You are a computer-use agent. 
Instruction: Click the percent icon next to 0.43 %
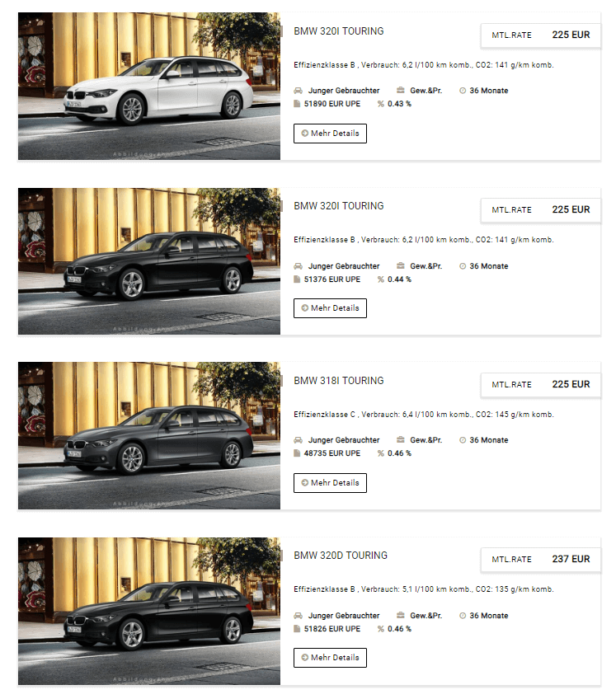(380, 104)
